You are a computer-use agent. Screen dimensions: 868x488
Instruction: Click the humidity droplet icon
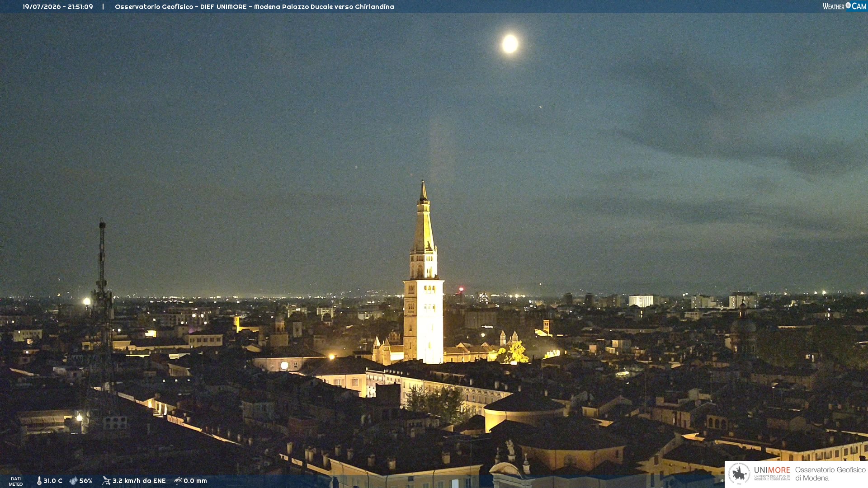[x=73, y=481]
